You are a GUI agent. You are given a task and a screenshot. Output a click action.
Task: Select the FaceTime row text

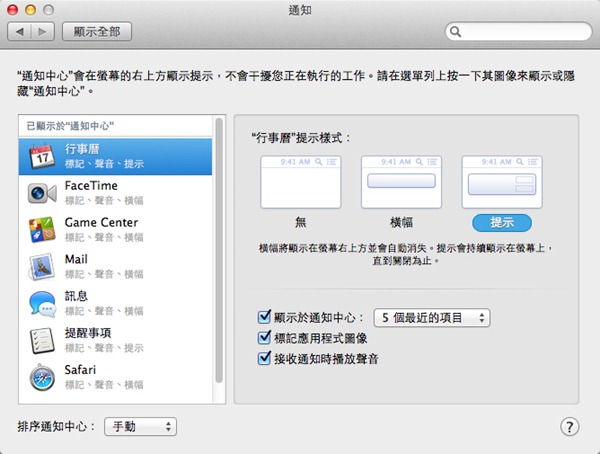coord(91,186)
